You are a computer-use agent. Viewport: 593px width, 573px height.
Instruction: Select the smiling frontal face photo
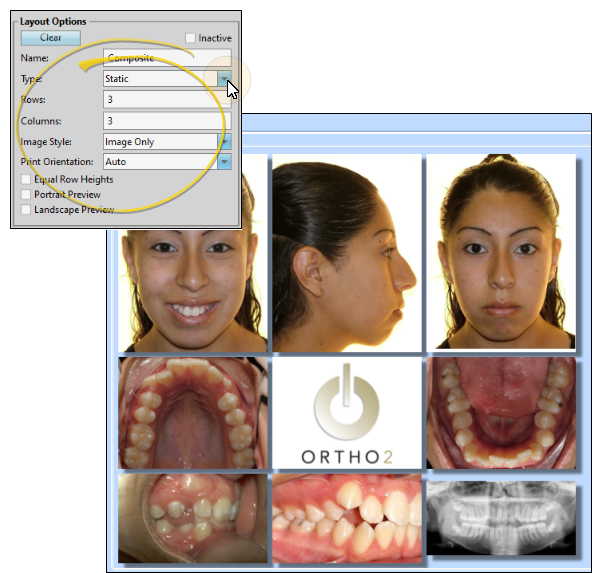pos(193,290)
